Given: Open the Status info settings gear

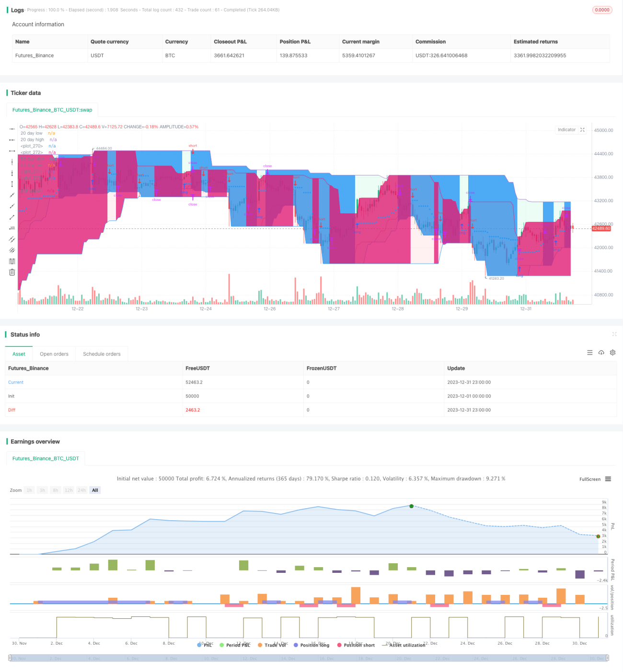Looking at the screenshot, I should tap(612, 353).
